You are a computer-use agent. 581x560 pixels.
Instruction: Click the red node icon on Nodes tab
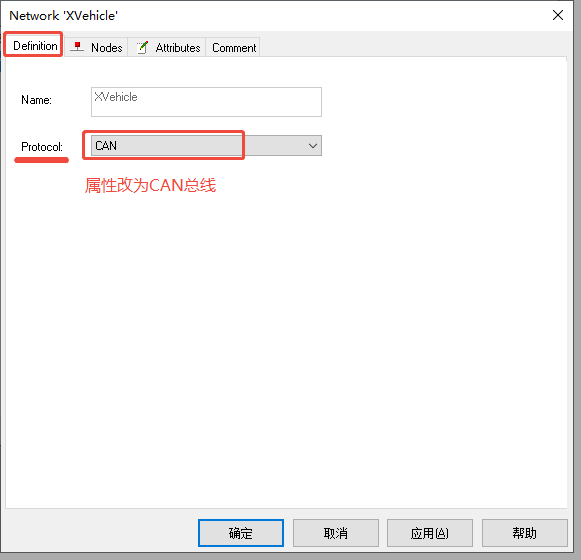coord(77,47)
